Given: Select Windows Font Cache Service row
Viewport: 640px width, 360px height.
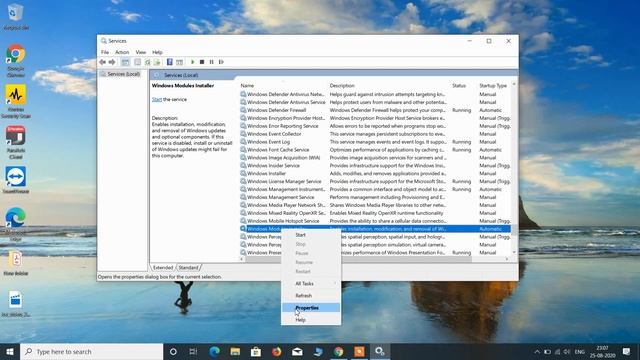Looking at the screenshot, I should pyautogui.click(x=375, y=150).
